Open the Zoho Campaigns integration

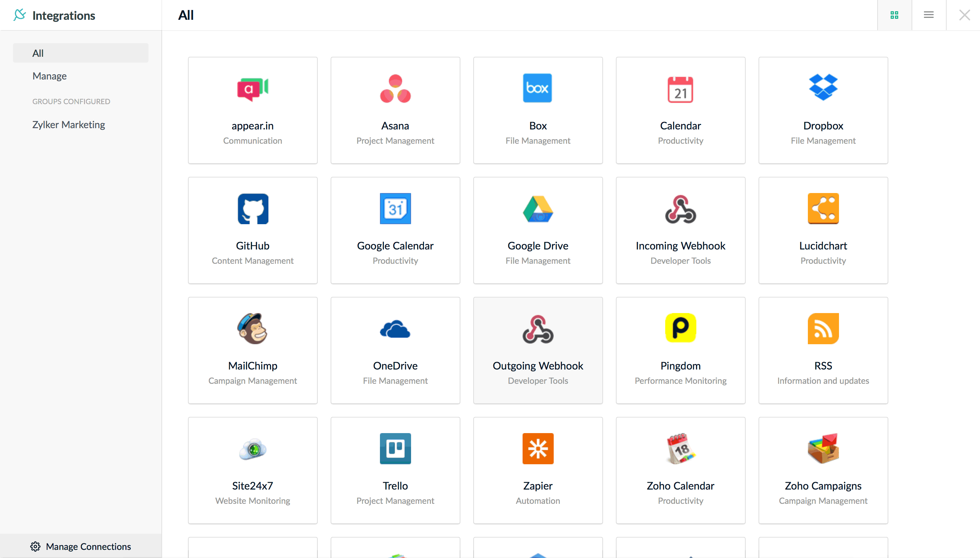tap(822, 470)
